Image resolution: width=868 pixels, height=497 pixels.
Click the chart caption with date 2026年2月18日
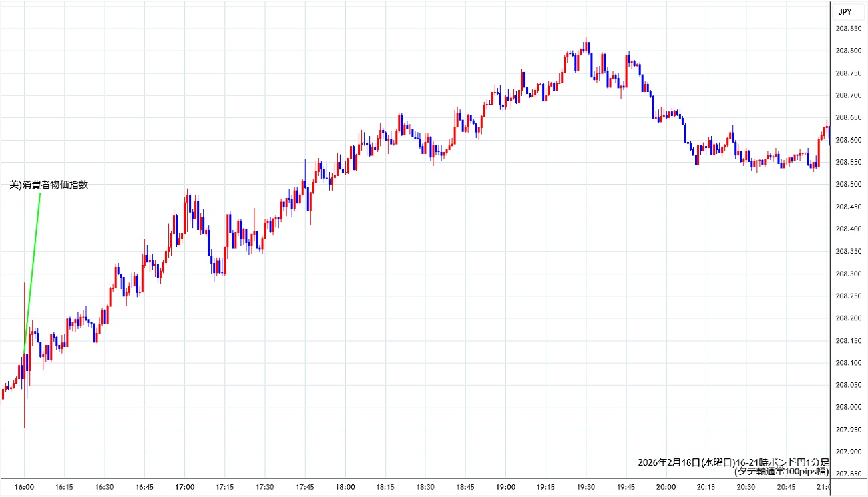(733, 462)
